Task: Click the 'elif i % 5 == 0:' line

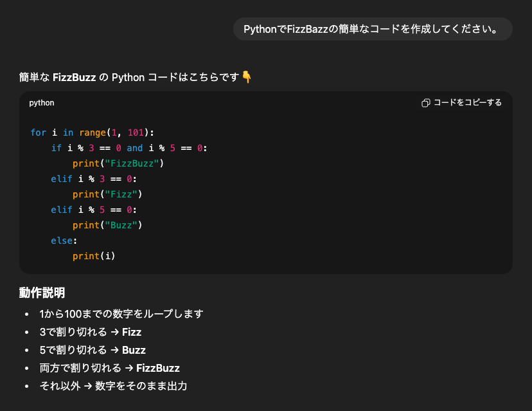Action: 94,210
